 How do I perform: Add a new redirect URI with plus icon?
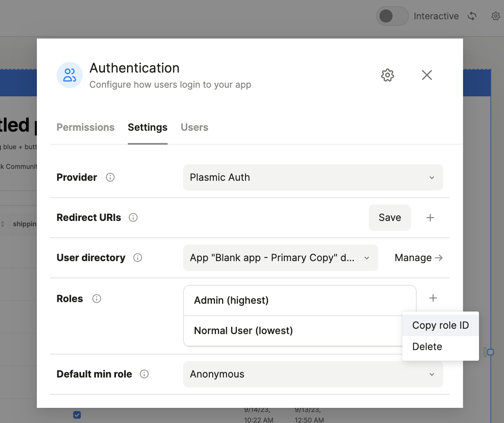pos(430,218)
